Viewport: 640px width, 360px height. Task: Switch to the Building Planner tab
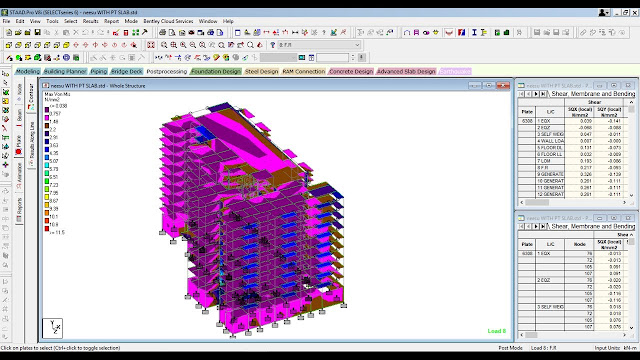coord(65,71)
